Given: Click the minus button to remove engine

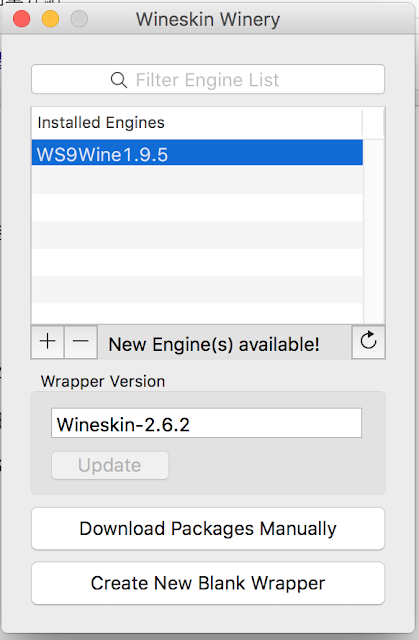Looking at the screenshot, I should [81, 342].
